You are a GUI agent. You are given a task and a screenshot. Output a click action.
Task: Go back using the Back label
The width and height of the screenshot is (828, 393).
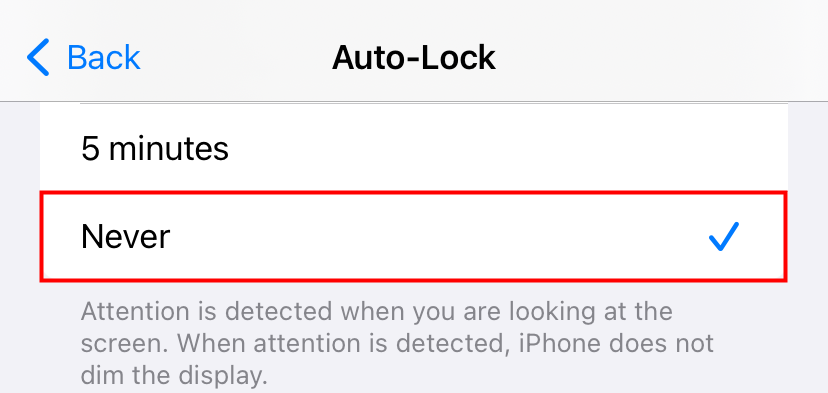pyautogui.click(x=104, y=58)
